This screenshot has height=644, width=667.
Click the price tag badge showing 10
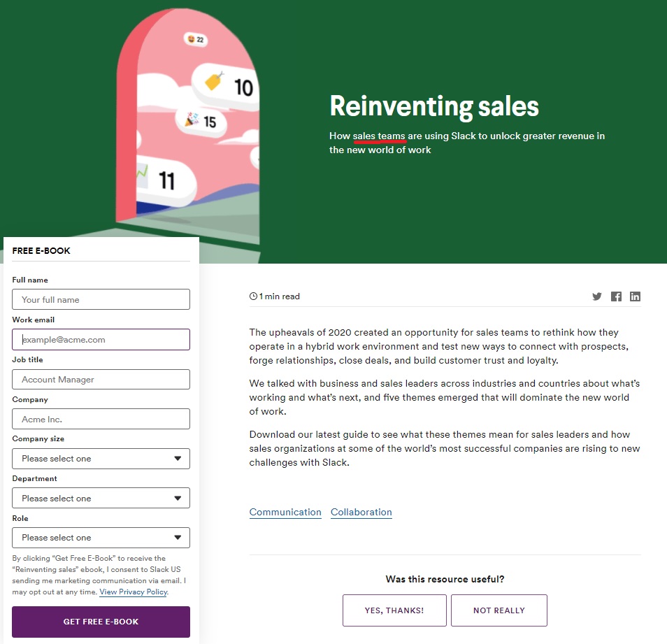point(228,86)
